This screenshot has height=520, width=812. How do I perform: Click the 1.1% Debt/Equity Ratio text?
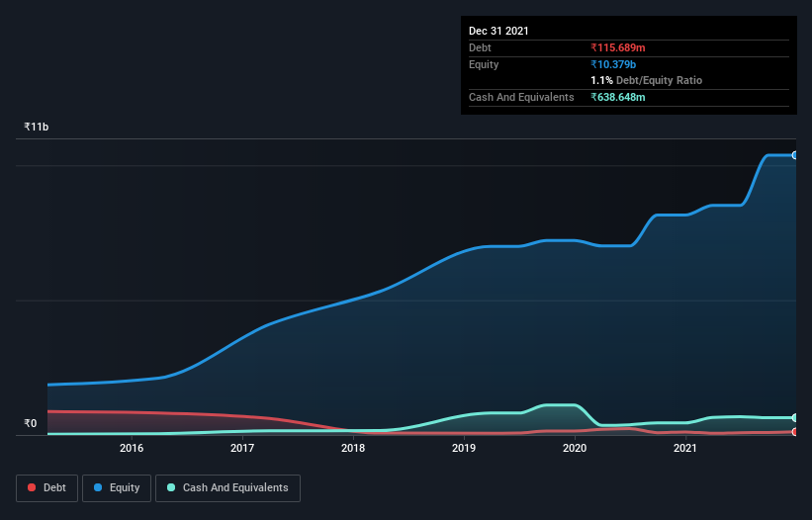[x=646, y=80]
